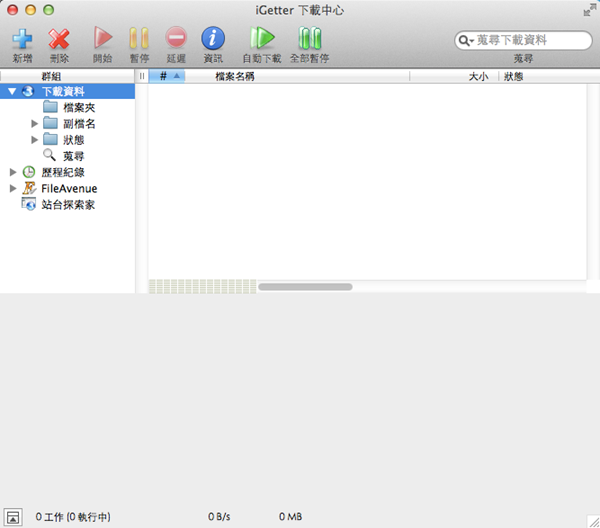Click the 暫停 (Pause) toolbar icon
Screen dimensions: 600x528
[x=139, y=39]
